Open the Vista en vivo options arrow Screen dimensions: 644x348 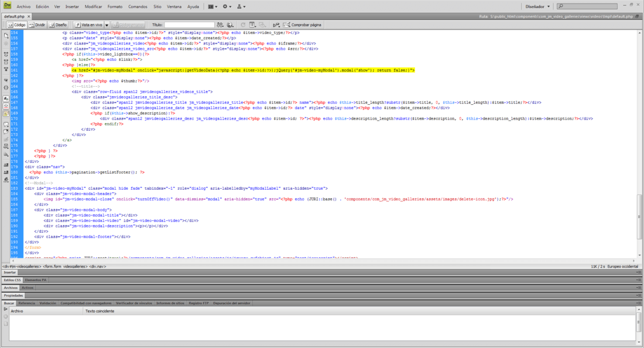point(107,25)
